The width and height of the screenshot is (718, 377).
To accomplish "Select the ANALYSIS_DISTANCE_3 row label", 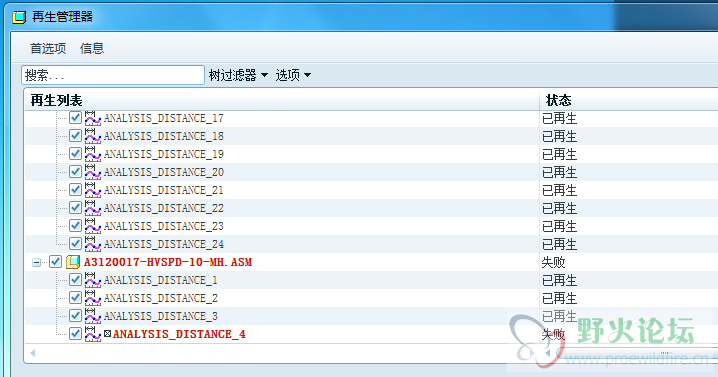I will click(160, 316).
